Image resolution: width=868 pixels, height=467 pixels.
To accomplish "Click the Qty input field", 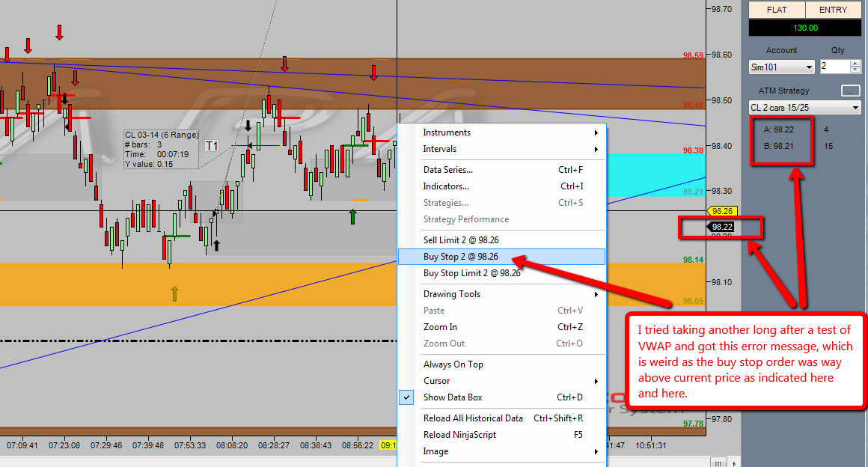I will coord(835,67).
